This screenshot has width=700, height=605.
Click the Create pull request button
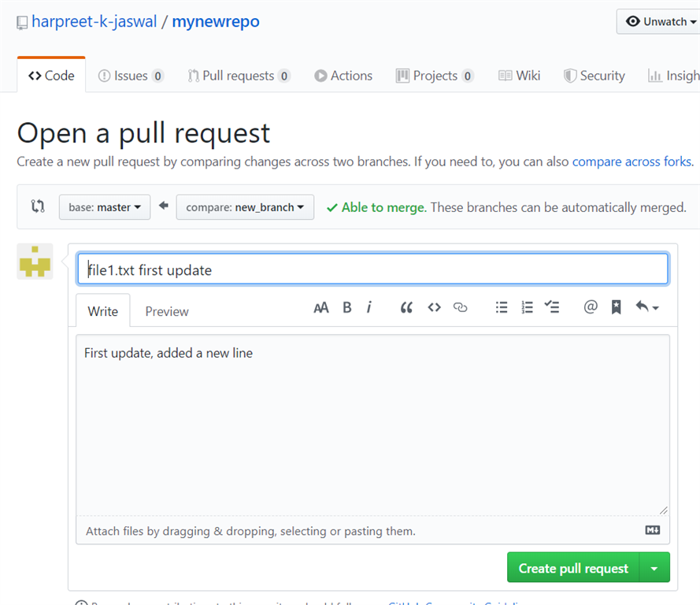click(x=572, y=567)
